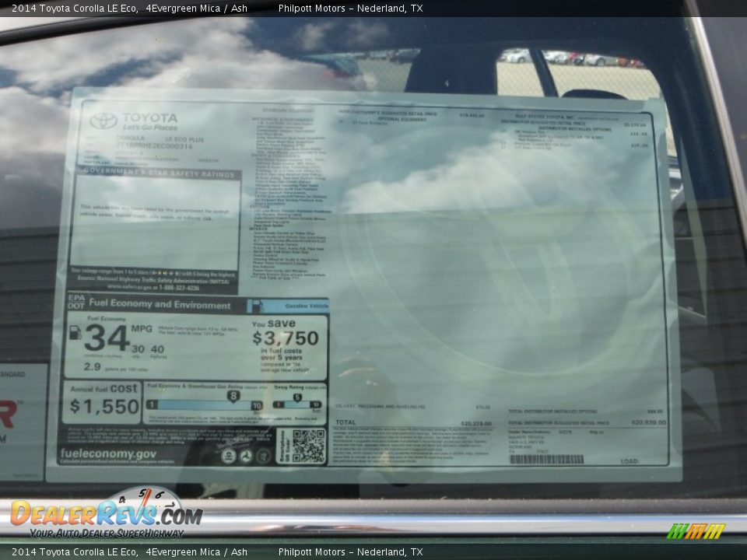Click the Smartphone QR Code on the label

(x=307, y=443)
